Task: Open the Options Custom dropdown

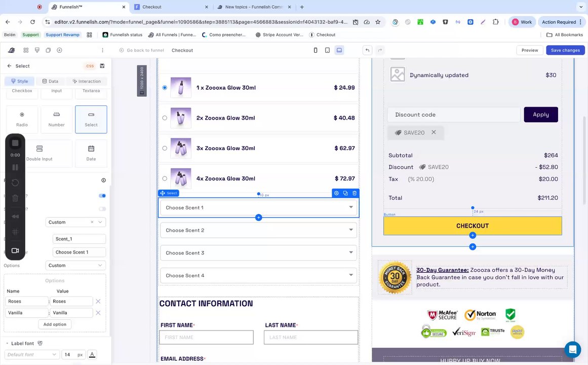Action: pyautogui.click(x=76, y=266)
